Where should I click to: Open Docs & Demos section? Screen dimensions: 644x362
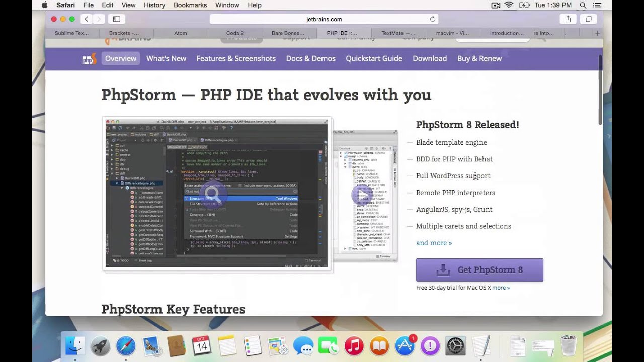click(x=311, y=59)
